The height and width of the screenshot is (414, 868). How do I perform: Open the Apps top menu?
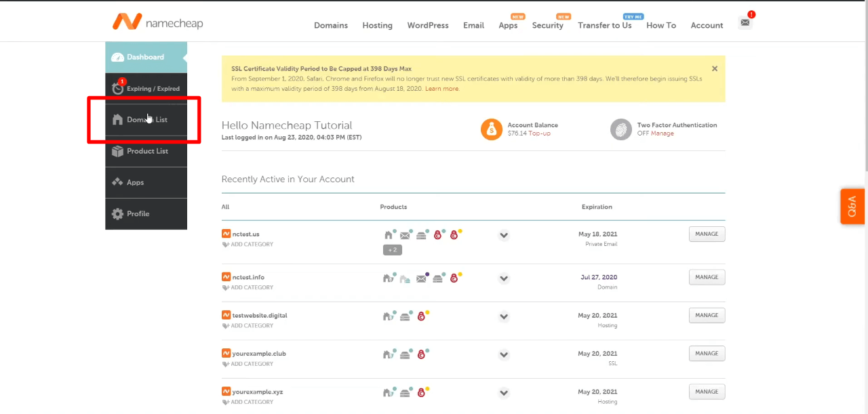tap(508, 25)
